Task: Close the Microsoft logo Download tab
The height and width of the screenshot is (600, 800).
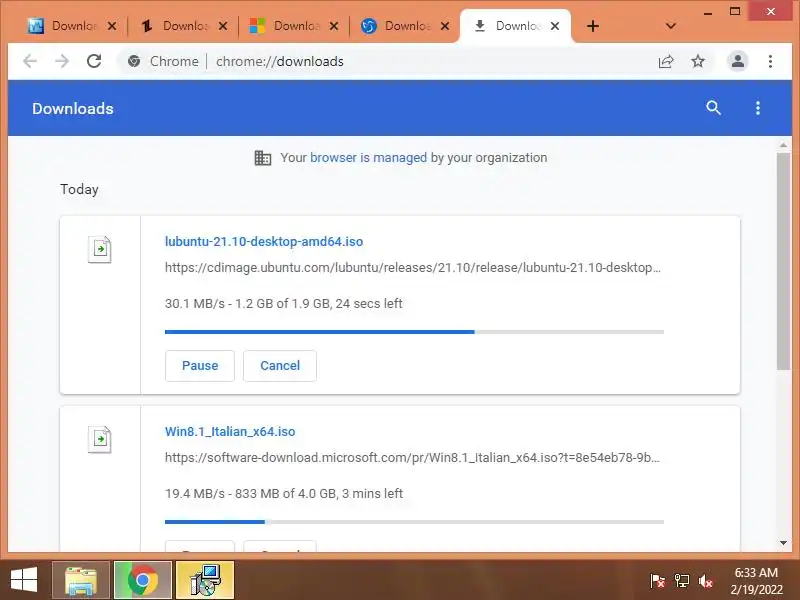Action: click(334, 26)
